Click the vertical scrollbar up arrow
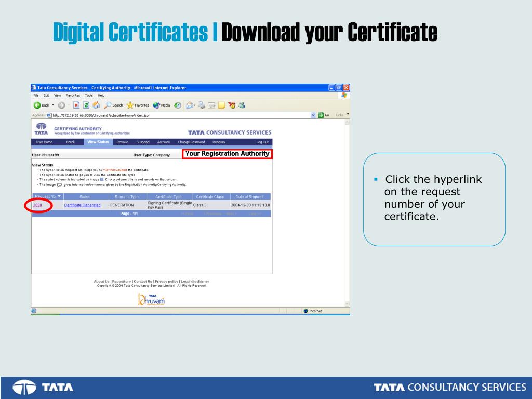Image resolution: width=532 pixels, height=399 pixels. 347,123
